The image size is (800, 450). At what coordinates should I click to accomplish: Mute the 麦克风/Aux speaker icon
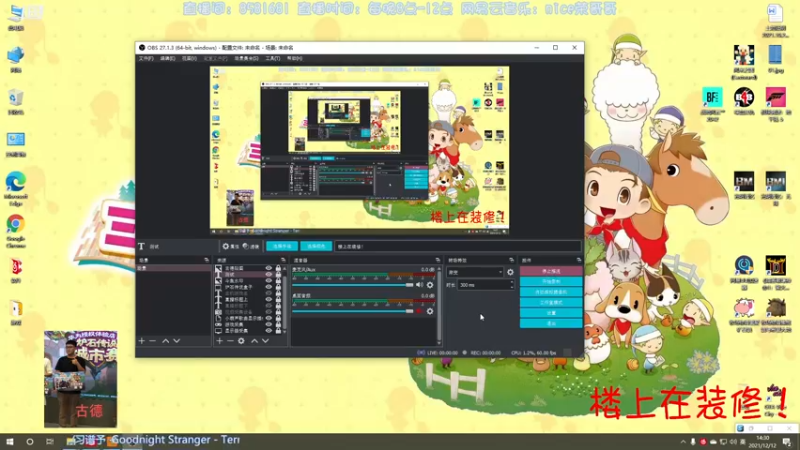tap(419, 285)
